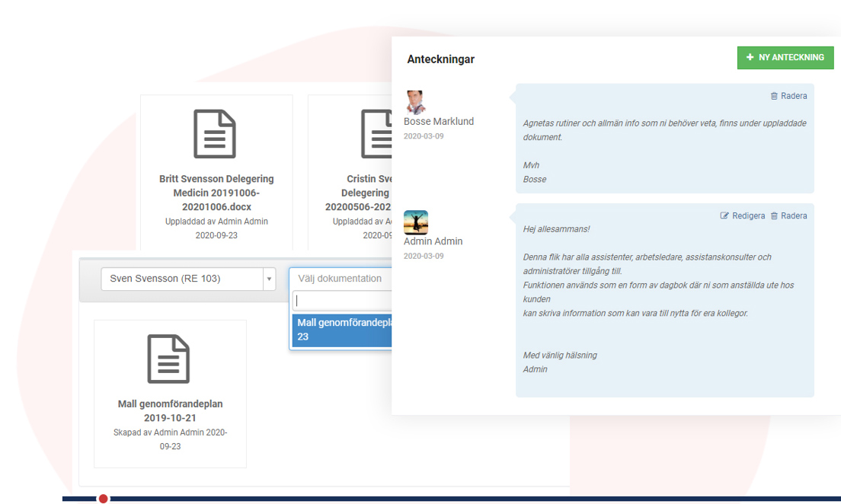Create a new note with NY ANTECKNING
Image resolution: width=841 pixels, height=504 pixels.
coord(785,57)
